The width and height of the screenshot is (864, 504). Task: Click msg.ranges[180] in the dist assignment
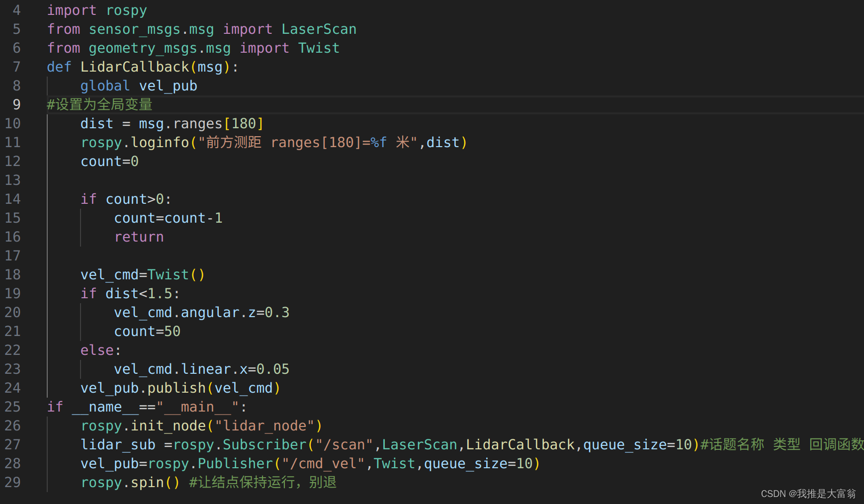click(x=201, y=124)
